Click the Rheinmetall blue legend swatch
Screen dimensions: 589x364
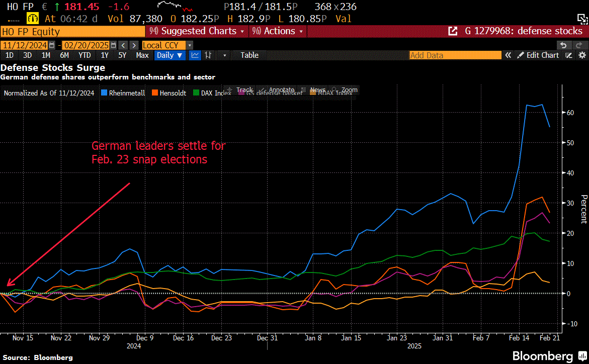coord(104,93)
